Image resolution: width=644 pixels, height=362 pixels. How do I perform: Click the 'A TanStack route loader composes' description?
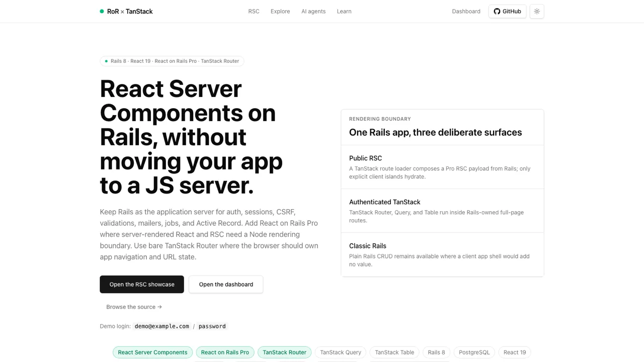pyautogui.click(x=440, y=172)
